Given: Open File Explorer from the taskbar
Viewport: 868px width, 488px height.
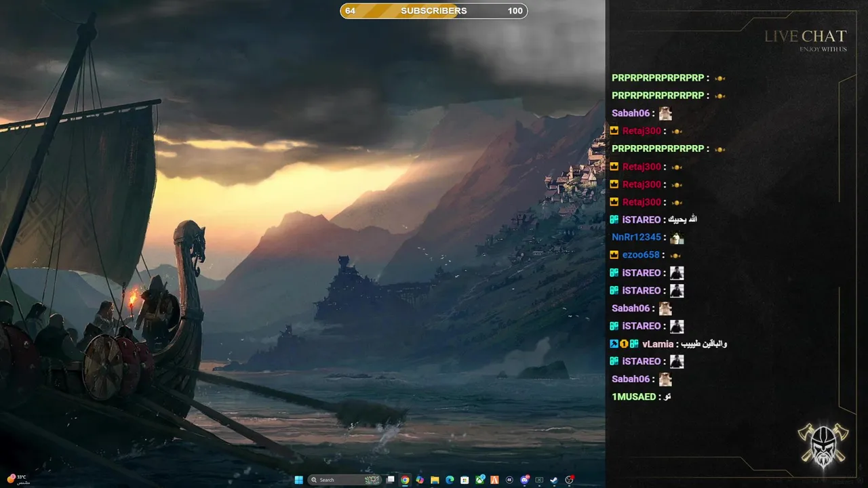Looking at the screenshot, I should click(x=435, y=480).
